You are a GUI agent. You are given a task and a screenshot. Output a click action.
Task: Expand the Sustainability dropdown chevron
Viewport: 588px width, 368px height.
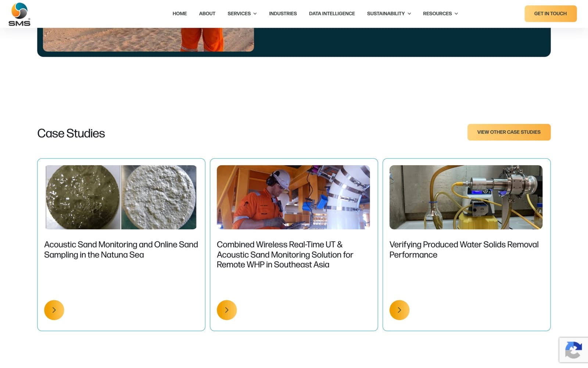point(409,14)
